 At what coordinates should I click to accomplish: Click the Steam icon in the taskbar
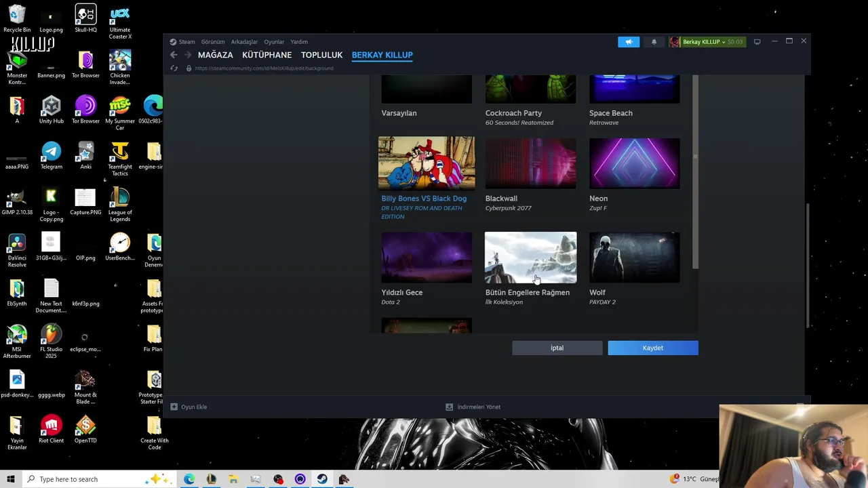(322, 479)
